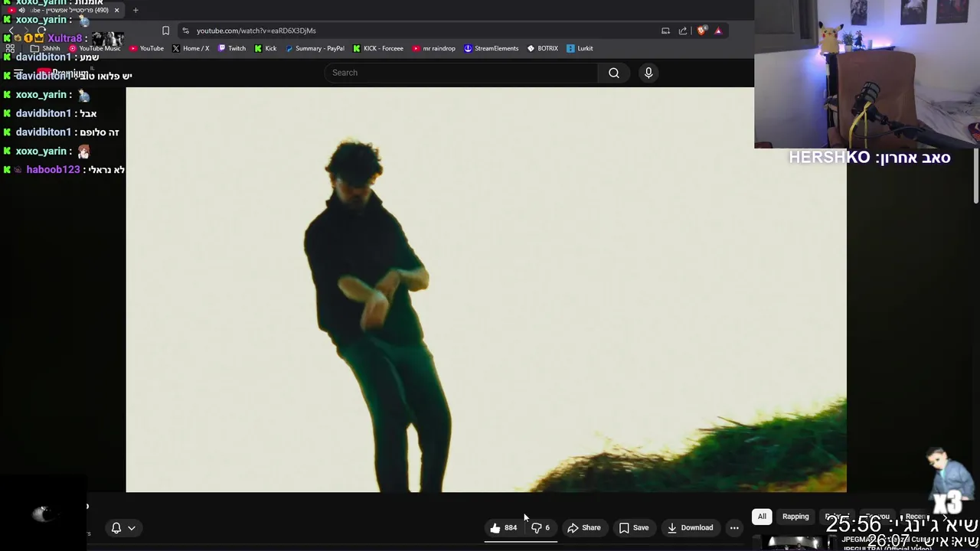Bookmark this page with the bookmark icon
980x551 pixels.
165,31
